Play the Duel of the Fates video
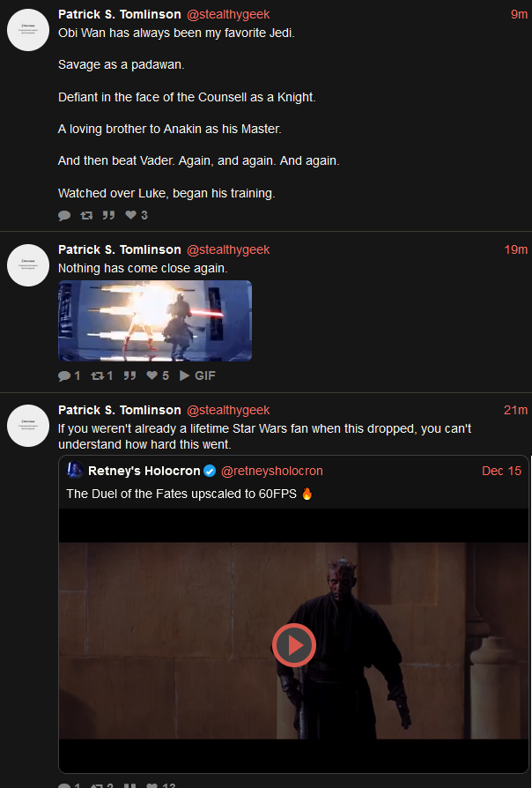Image resolution: width=532 pixels, height=788 pixels. pos(294,645)
